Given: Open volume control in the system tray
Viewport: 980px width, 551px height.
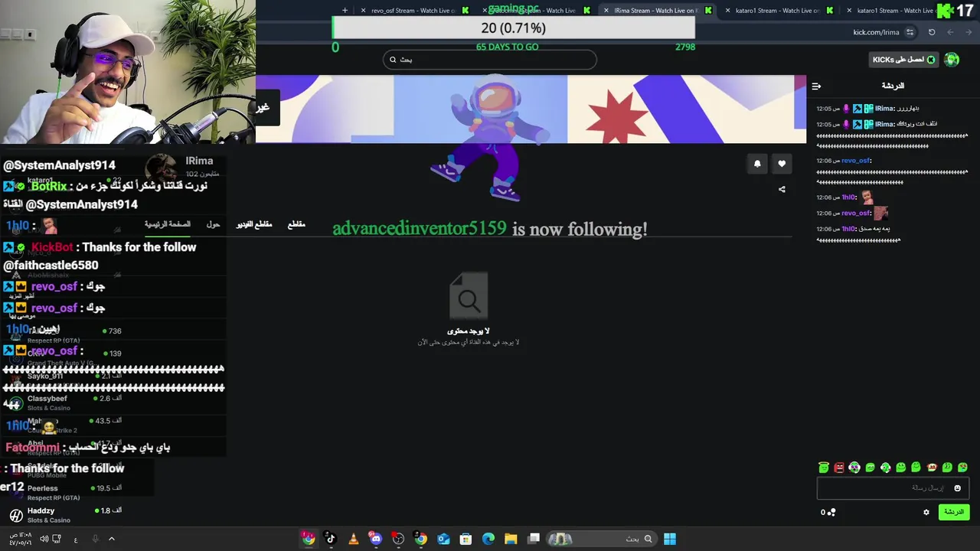Looking at the screenshot, I should [44, 539].
